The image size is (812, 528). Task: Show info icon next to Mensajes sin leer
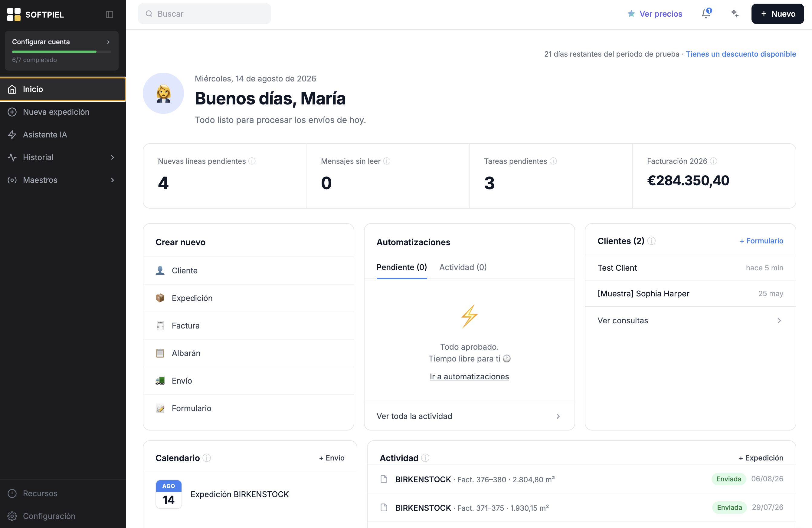pyautogui.click(x=387, y=161)
